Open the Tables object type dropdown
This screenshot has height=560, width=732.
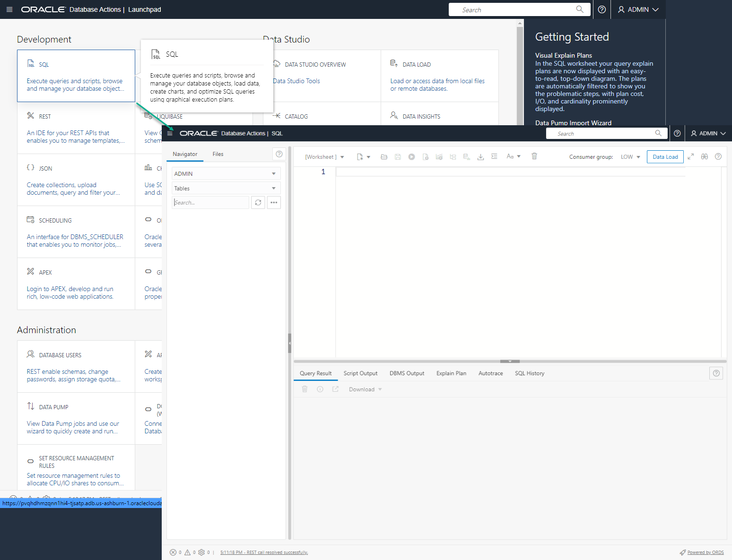[226, 188]
